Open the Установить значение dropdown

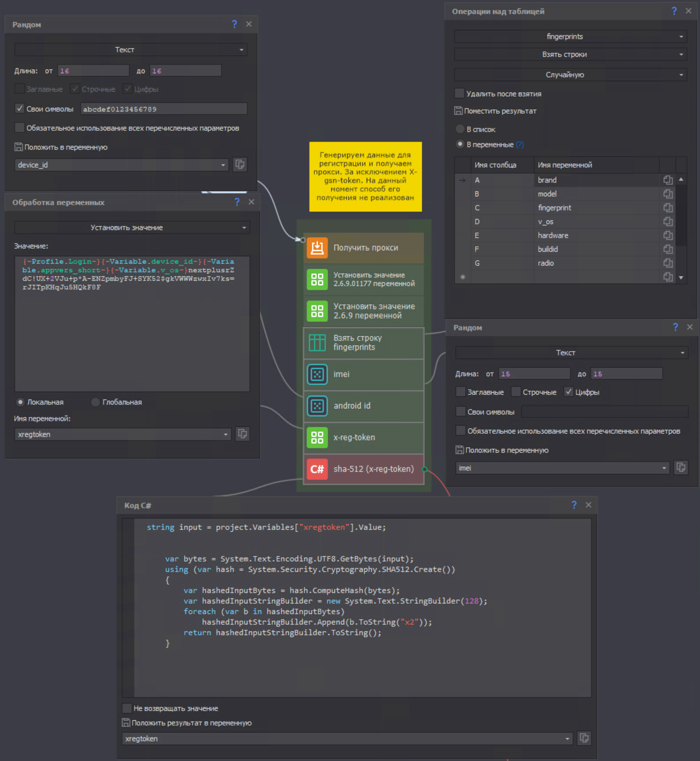(x=132, y=227)
